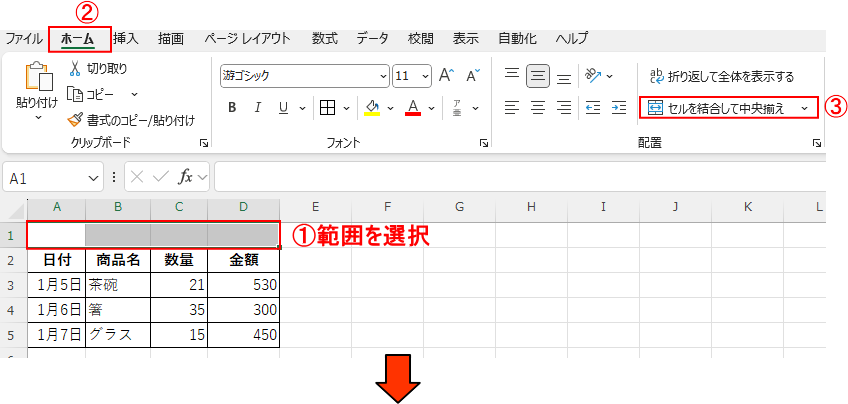Click the phonetic guide (furigana) icon
The height and width of the screenshot is (404, 848).
tap(456, 108)
